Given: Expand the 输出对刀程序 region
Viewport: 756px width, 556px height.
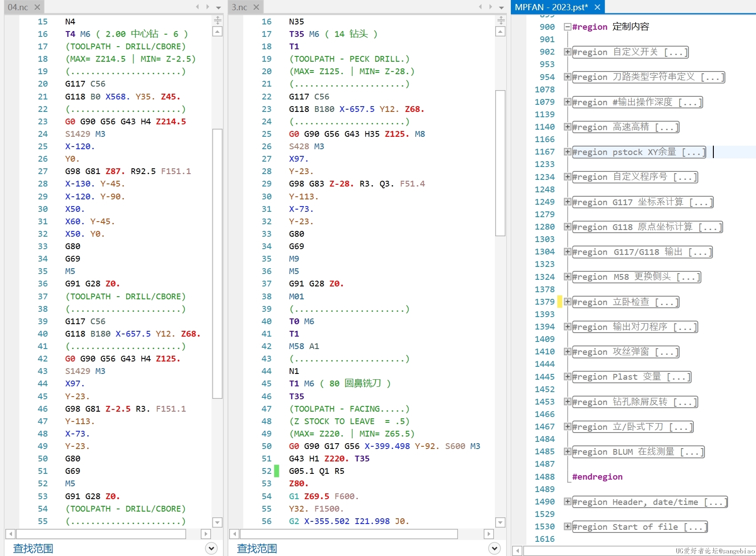Looking at the screenshot, I should (x=567, y=327).
